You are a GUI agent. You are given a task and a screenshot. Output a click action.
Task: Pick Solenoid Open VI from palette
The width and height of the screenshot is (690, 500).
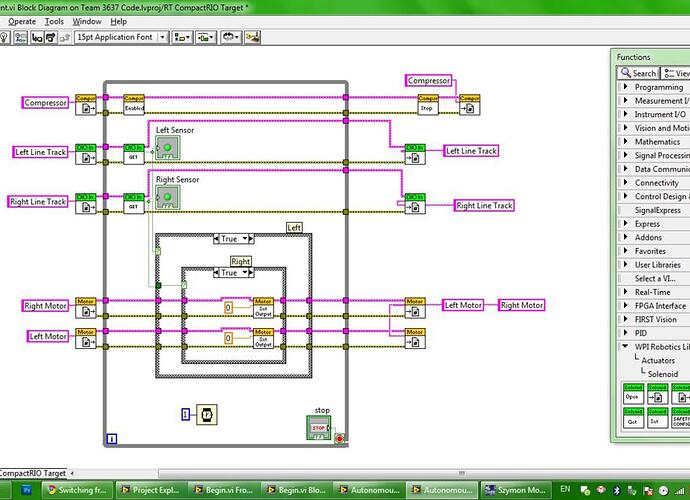633,394
